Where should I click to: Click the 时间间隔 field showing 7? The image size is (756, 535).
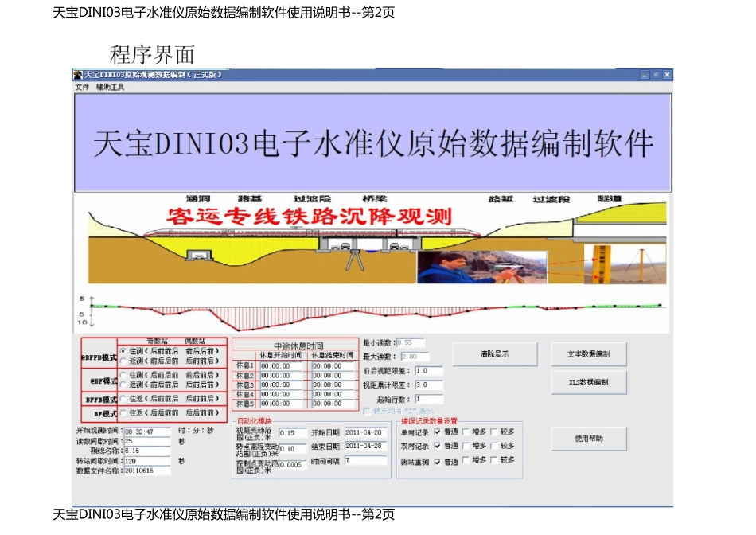(365, 461)
